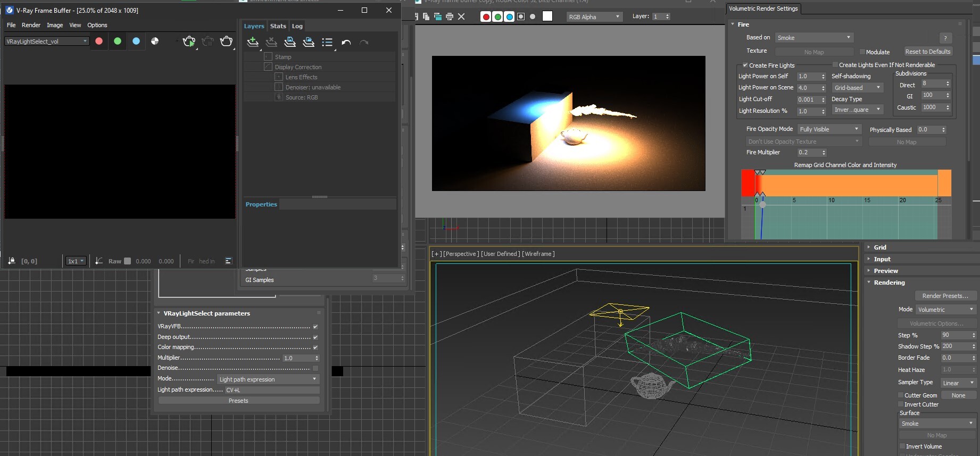The image size is (980, 456).
Task: Print the frame buffer copy image
Action: [450, 16]
